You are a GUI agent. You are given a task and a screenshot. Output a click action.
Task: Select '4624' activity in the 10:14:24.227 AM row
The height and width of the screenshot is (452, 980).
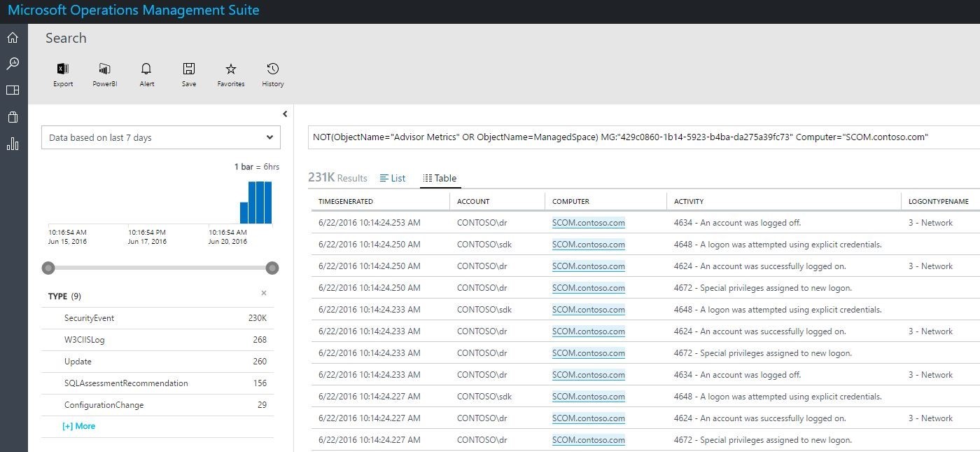759,418
